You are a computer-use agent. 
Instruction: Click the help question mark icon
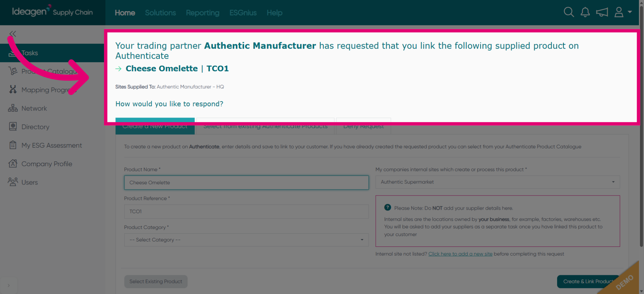coord(387,208)
